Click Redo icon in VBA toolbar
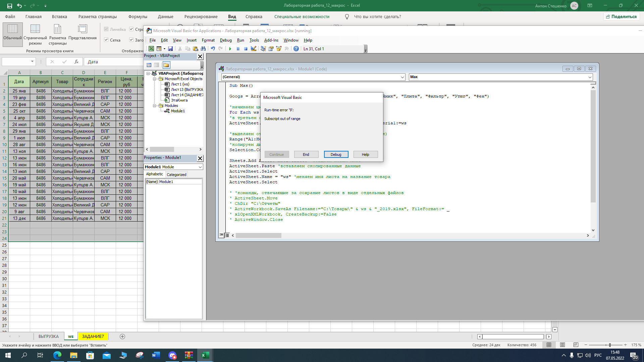The width and height of the screenshot is (644, 362). pos(220,49)
